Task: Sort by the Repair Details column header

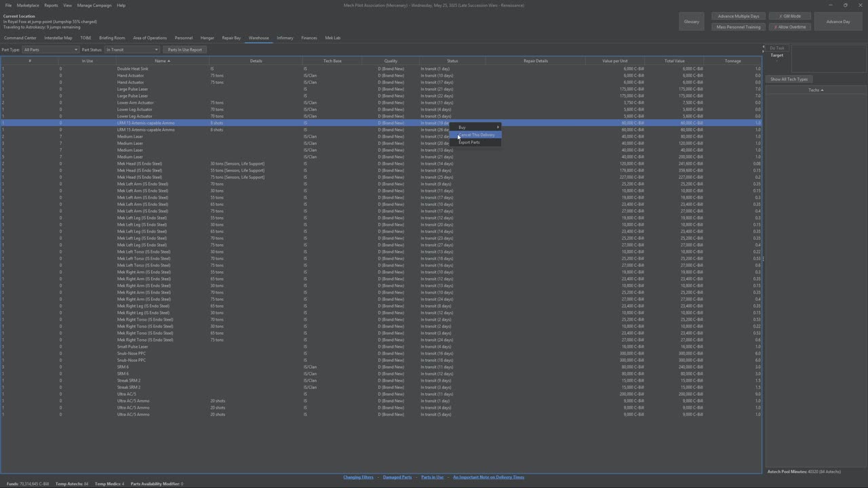Action: 536,61
